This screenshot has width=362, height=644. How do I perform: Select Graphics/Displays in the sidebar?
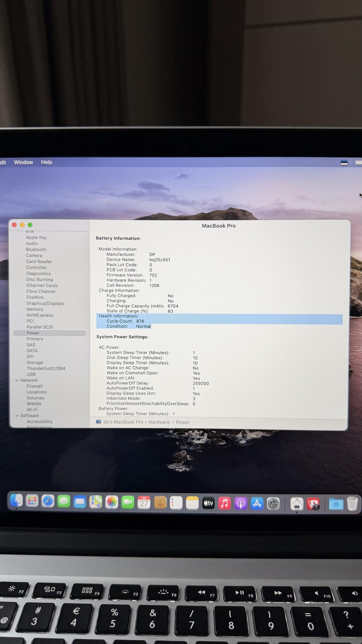click(x=45, y=303)
